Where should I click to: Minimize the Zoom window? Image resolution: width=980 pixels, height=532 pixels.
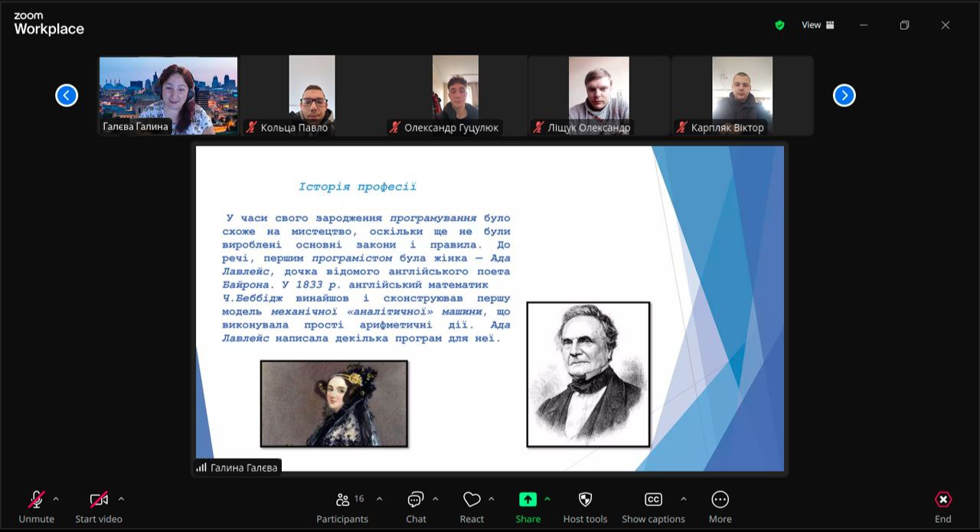click(x=864, y=25)
